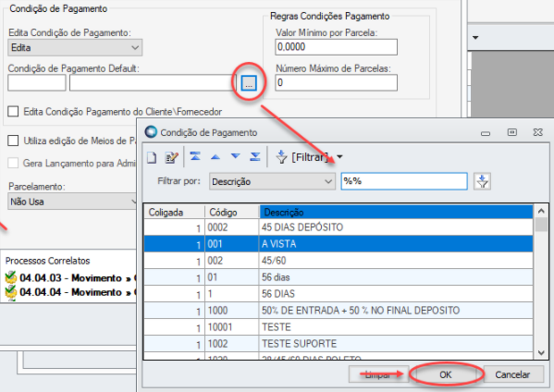Go to first record arrow icon
The height and width of the screenshot is (392, 554).
(195, 156)
